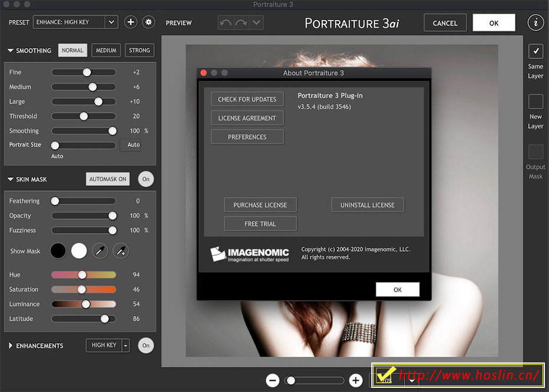
Task: Pick skin color with eyedropper tool
Action: tap(100, 251)
